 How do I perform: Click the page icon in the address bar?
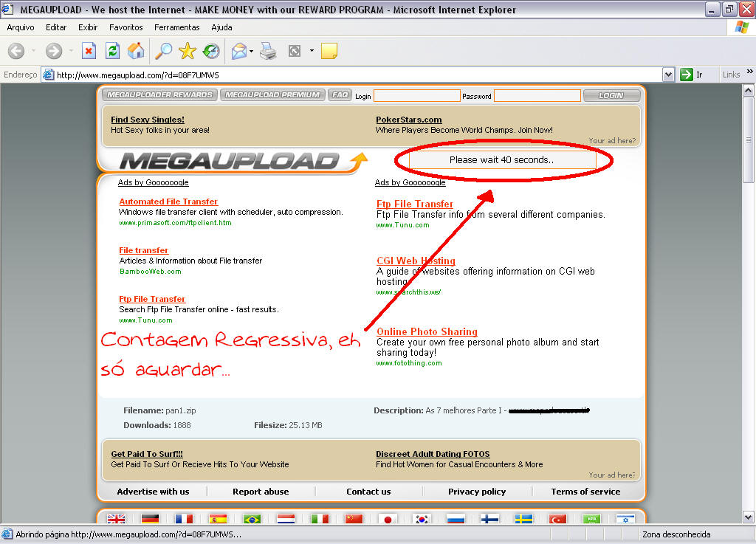[48, 75]
